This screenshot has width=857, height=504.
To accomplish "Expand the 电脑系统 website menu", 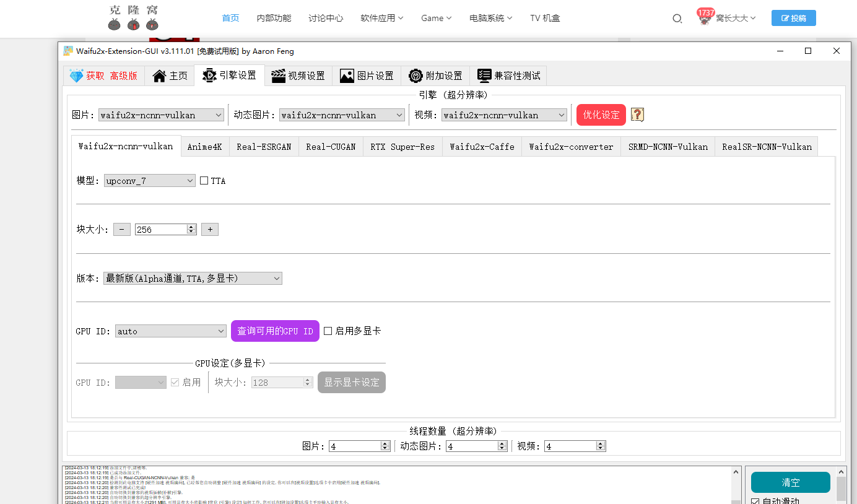I will [491, 18].
